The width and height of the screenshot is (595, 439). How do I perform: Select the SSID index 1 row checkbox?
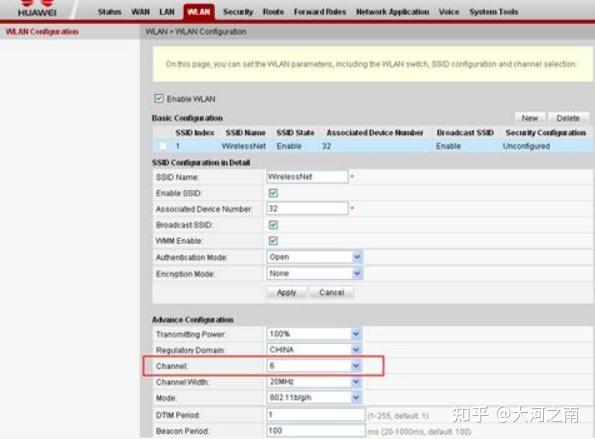[x=163, y=146]
